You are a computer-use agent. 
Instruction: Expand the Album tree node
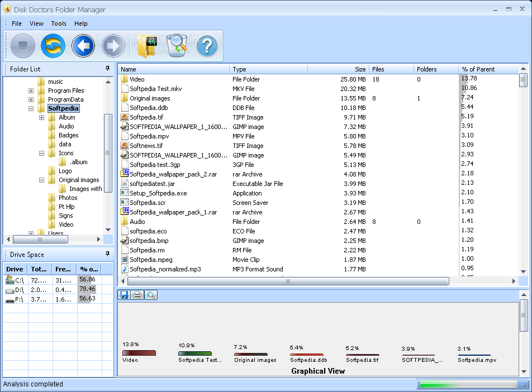click(41, 117)
